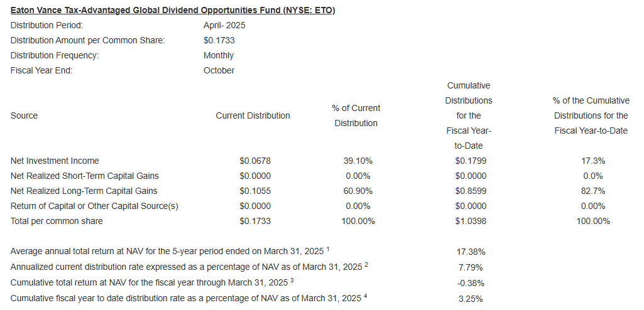Screen dimensions: 644x310
Task: Click the $0.0678 net investment income amount
Action: coord(255,161)
